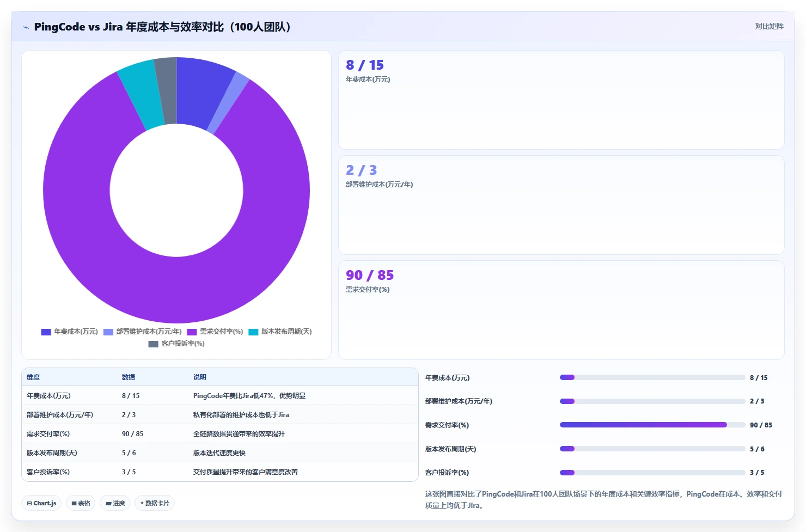This screenshot has height=532, width=806.
Task: Click the summary paragraph about PingCode和Jira
Action: pos(603,500)
